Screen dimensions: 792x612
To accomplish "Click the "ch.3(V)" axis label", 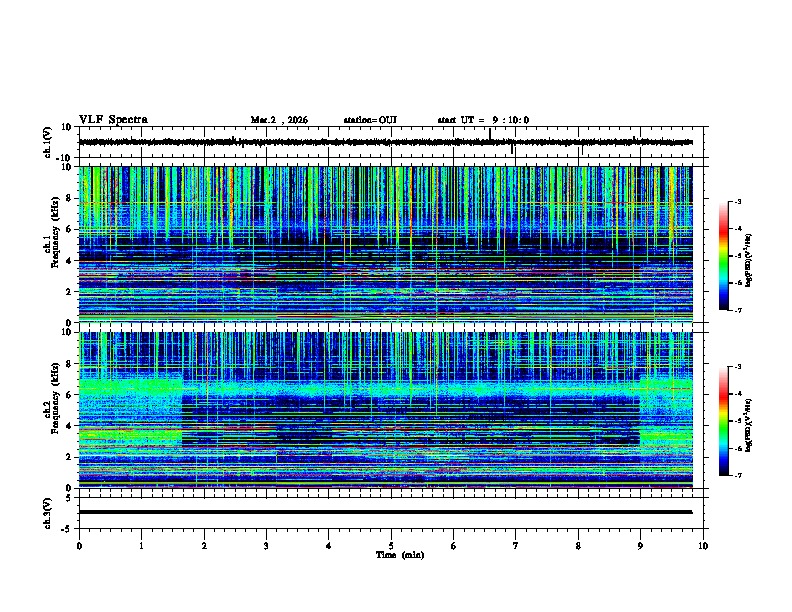I will pyautogui.click(x=48, y=513).
